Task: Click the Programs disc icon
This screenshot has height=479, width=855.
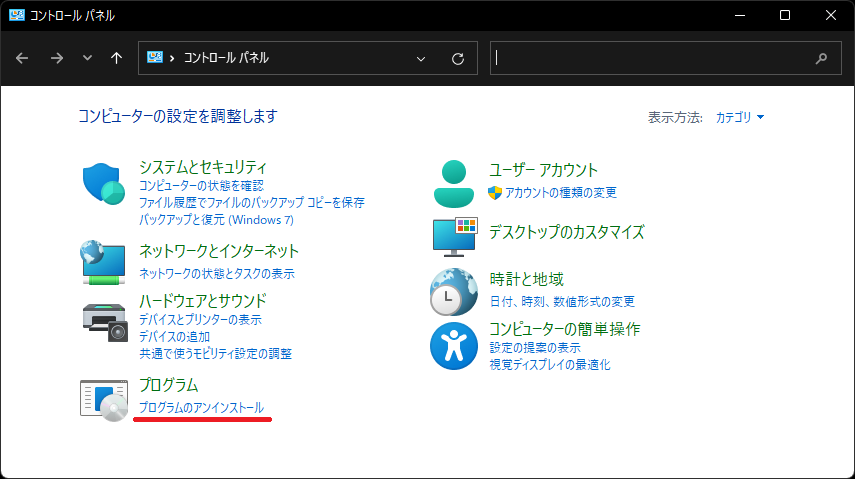Action: 104,400
